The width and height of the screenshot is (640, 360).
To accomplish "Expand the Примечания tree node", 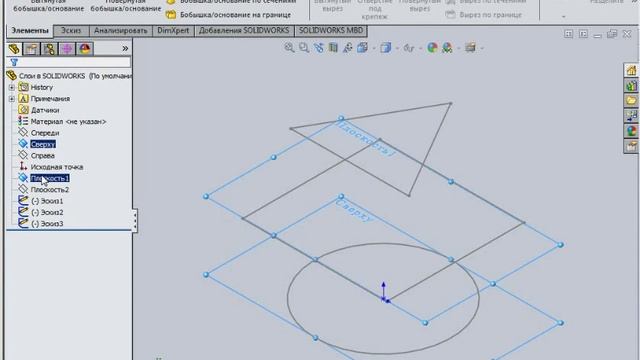I will point(11,99).
